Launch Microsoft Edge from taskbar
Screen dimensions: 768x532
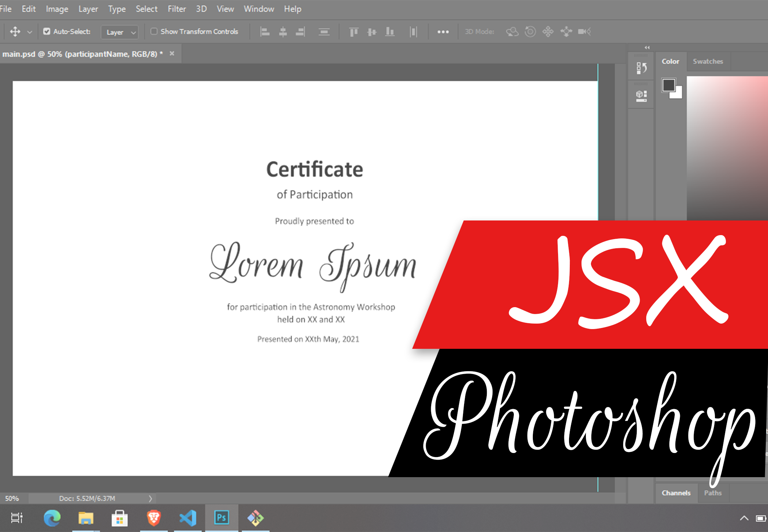click(x=52, y=518)
